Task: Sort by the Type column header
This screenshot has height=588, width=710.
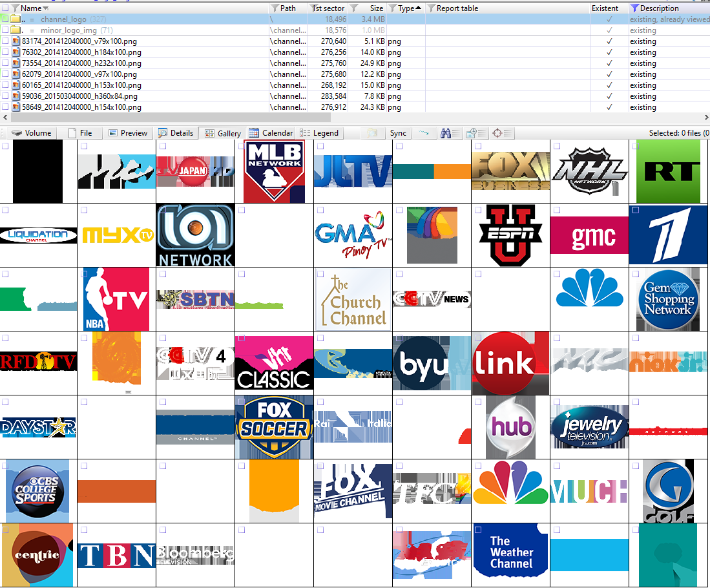Action: pos(406,8)
